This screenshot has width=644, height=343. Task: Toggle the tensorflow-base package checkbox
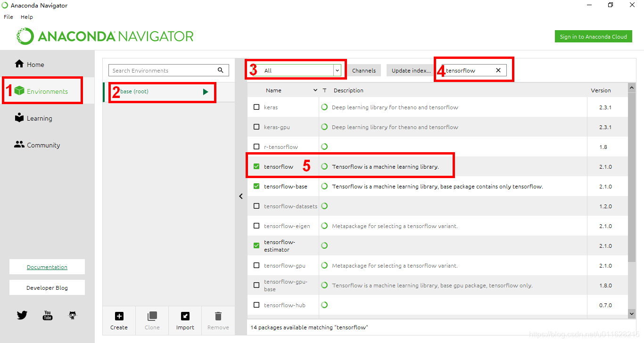point(256,186)
